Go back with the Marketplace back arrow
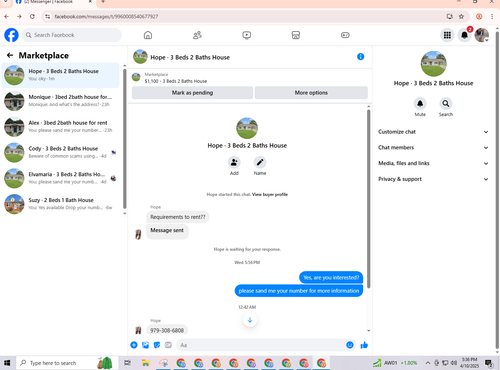 coord(10,55)
